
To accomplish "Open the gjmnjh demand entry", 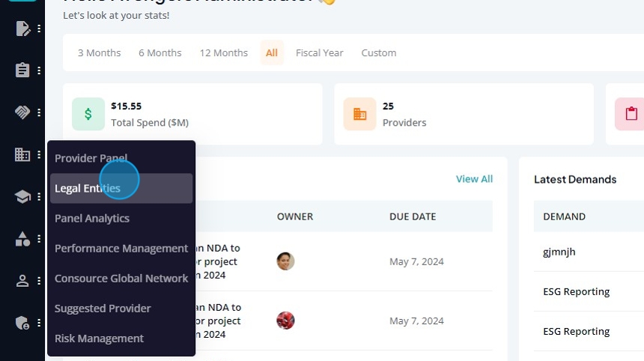I will (559, 252).
